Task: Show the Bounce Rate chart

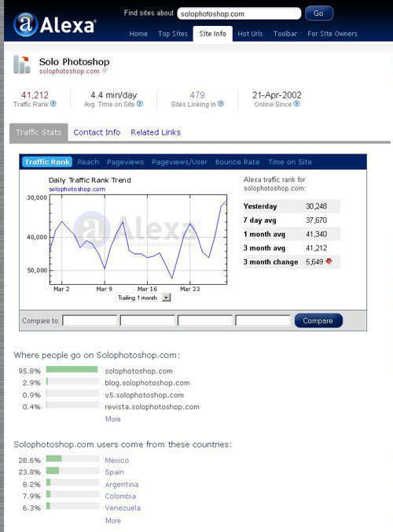Action: tap(237, 162)
